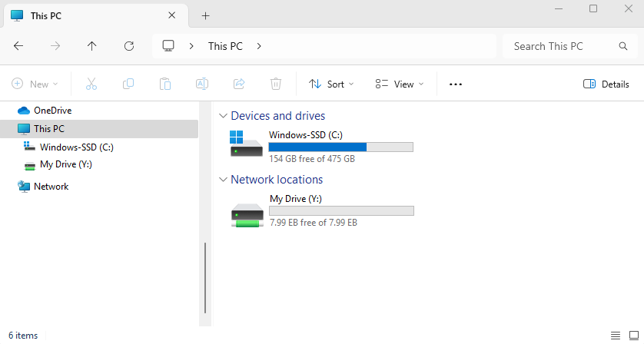Open the New dropdown menu

click(35, 84)
